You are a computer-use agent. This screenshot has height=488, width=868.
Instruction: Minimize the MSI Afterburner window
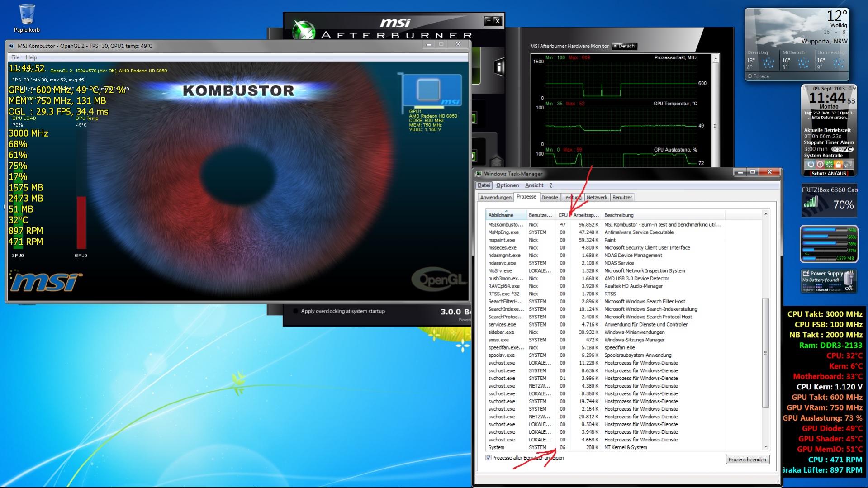click(x=488, y=21)
